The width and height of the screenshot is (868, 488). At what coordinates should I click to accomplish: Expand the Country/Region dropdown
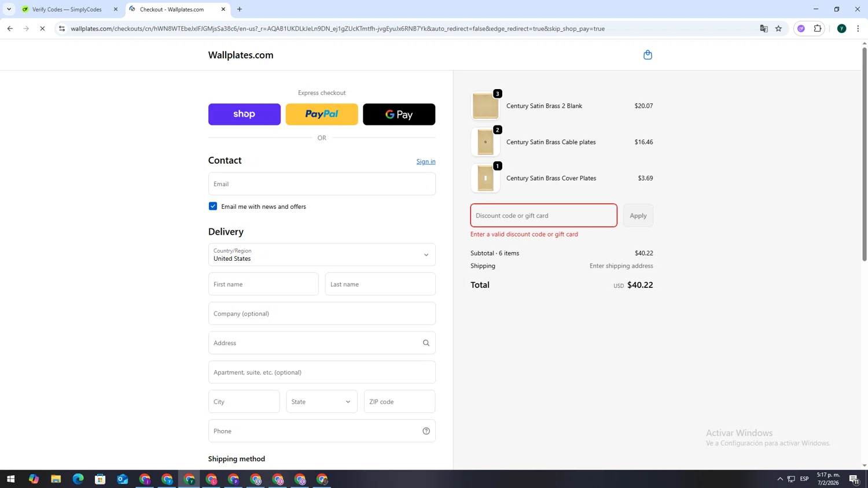(322, 254)
